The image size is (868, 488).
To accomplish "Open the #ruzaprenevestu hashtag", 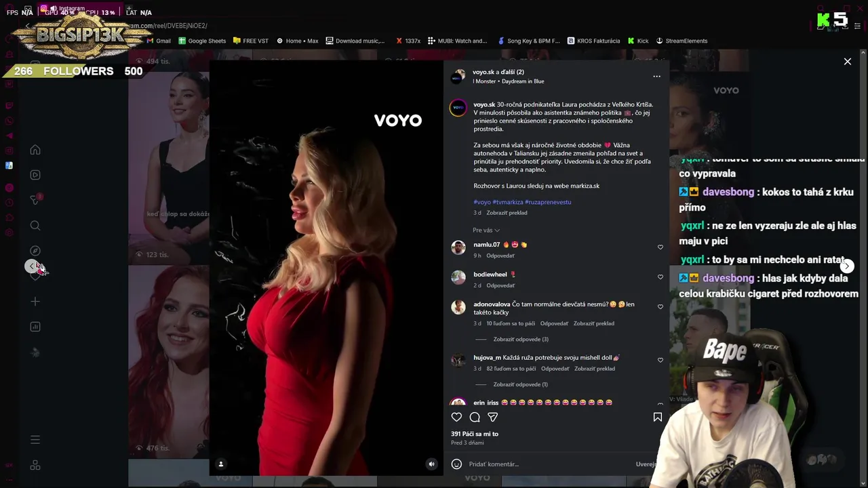I will (x=548, y=202).
